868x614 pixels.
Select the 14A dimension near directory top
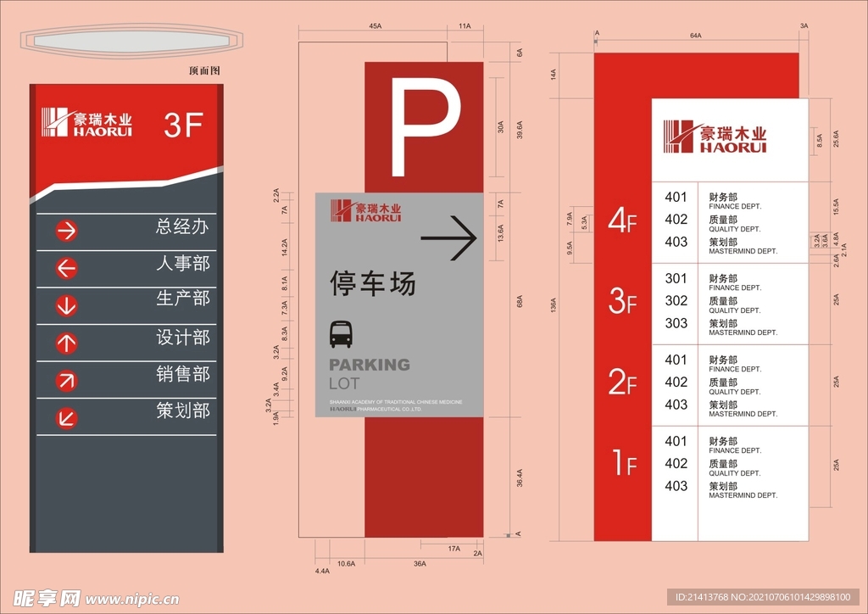[x=554, y=75]
